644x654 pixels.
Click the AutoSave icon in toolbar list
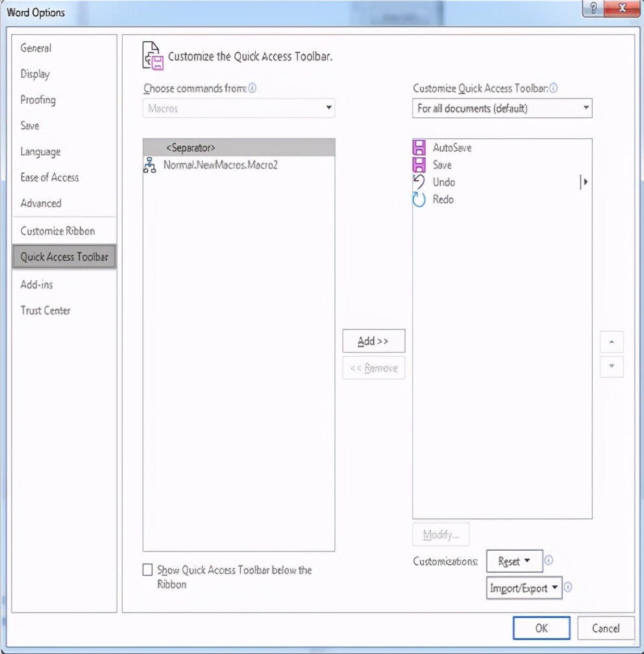click(x=419, y=148)
